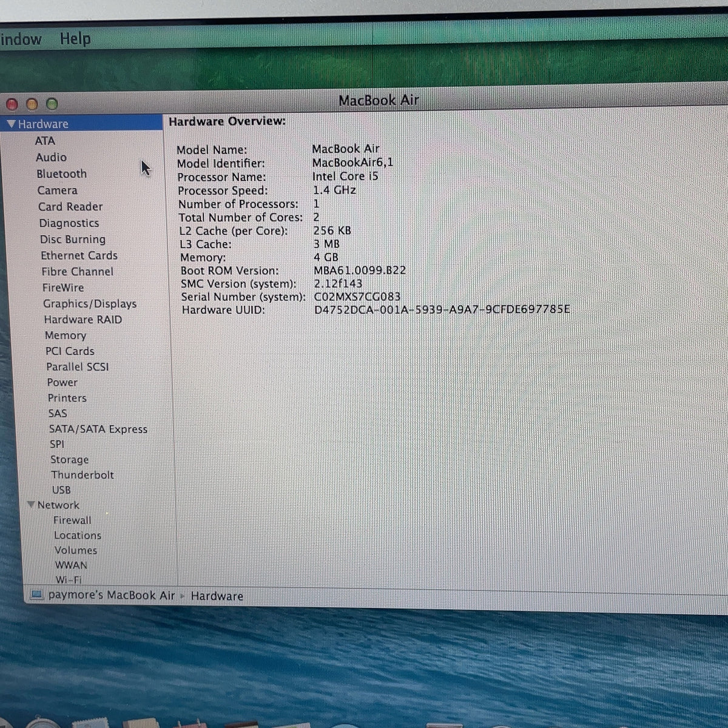
Task: Select Storage in the sidebar
Action: (70, 459)
